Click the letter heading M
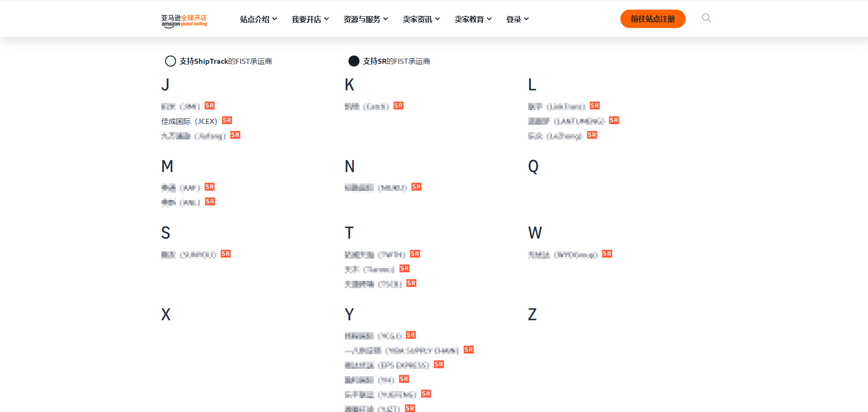 click(x=167, y=166)
